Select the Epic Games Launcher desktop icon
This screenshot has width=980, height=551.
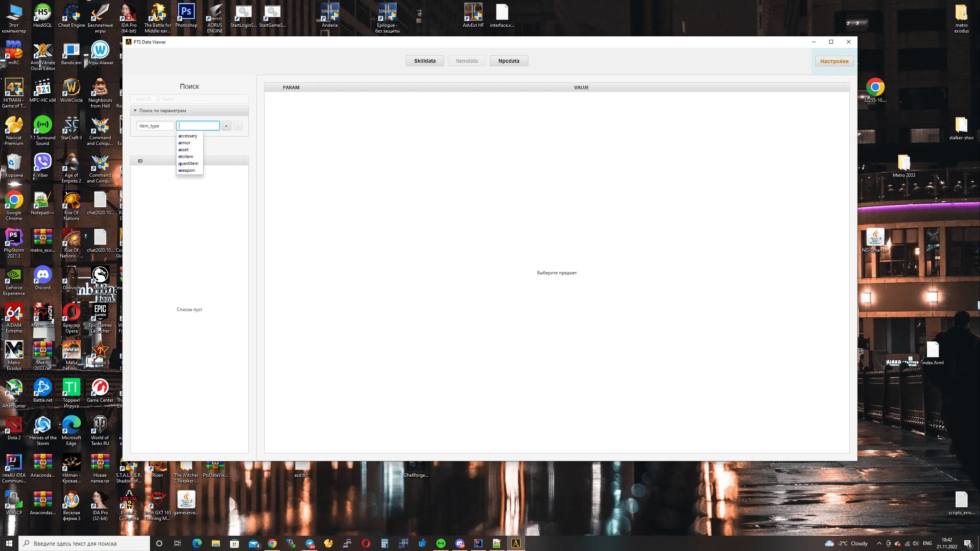pos(100,318)
